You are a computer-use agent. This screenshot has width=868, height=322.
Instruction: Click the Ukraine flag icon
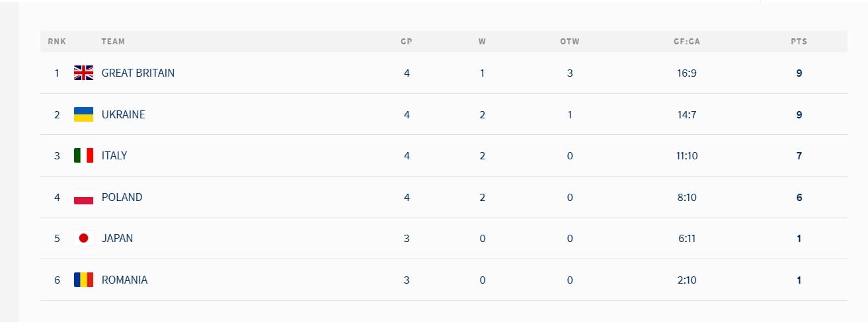click(83, 114)
